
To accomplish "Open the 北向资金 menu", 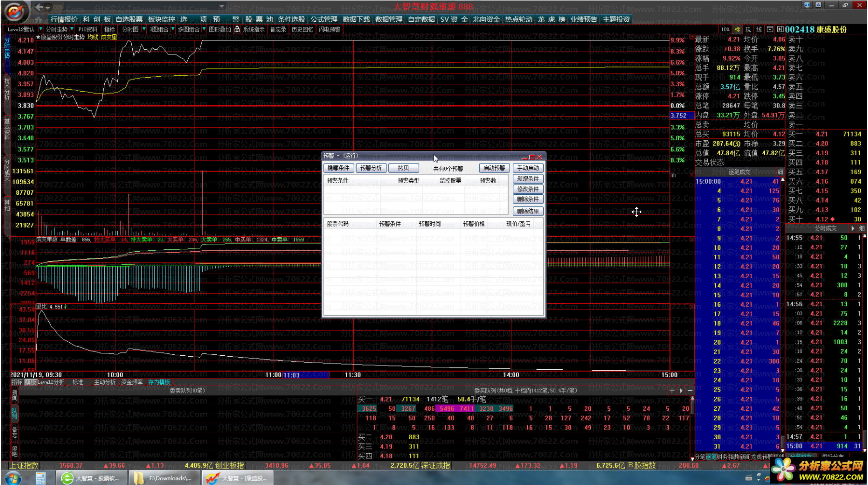I will click(x=486, y=19).
